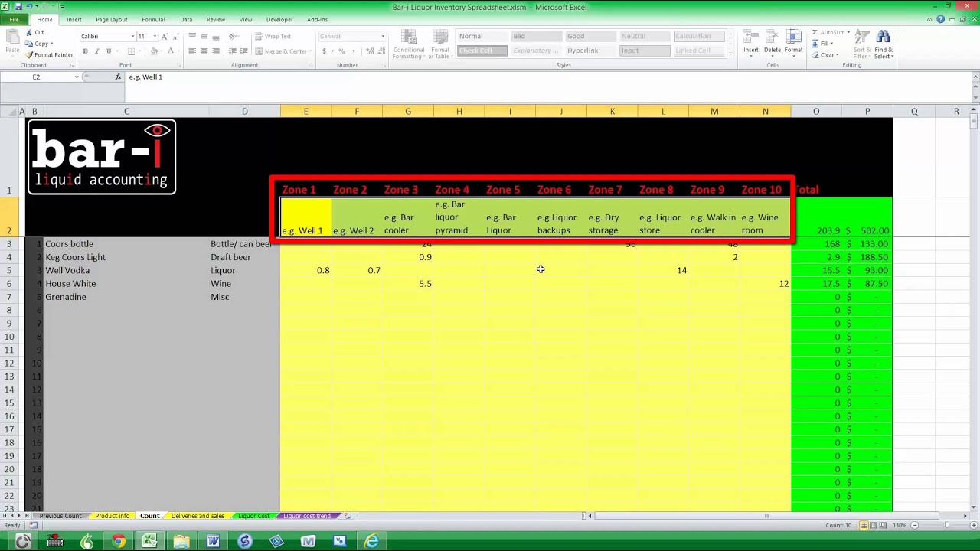Toggle Italic formatting

pos(96,51)
